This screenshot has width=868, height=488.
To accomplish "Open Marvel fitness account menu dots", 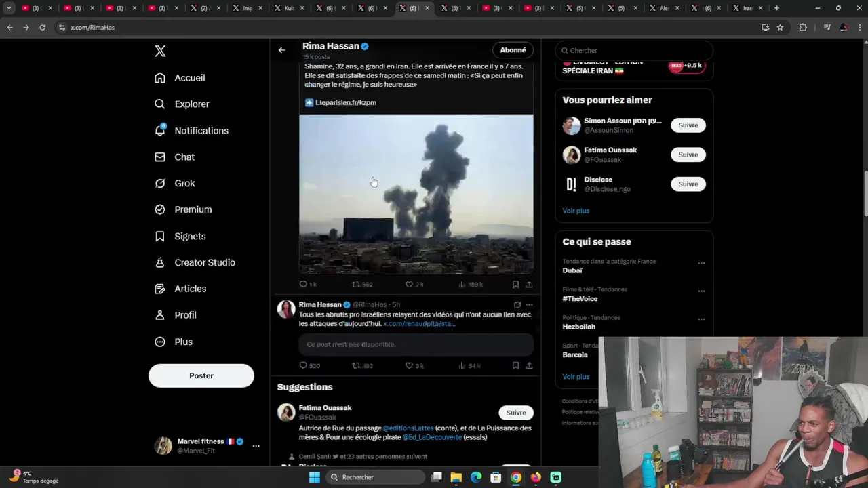I will [256, 446].
